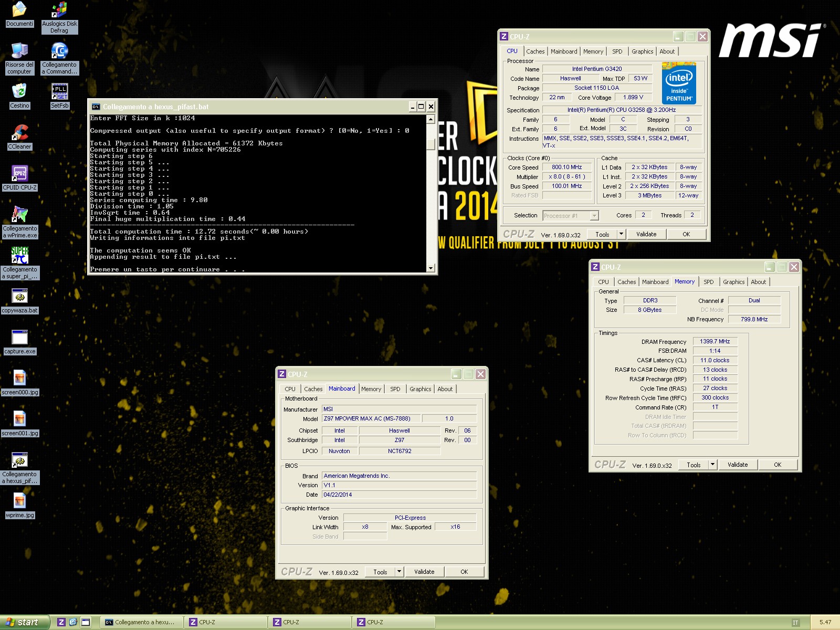Click the IT language indicator in tray
The width and height of the screenshot is (840, 630).
[795, 623]
